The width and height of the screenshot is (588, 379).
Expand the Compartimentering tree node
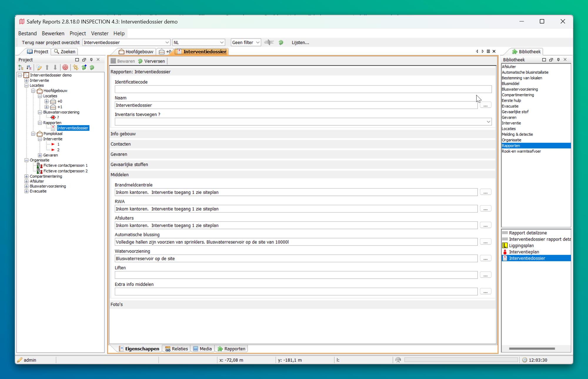click(26, 176)
